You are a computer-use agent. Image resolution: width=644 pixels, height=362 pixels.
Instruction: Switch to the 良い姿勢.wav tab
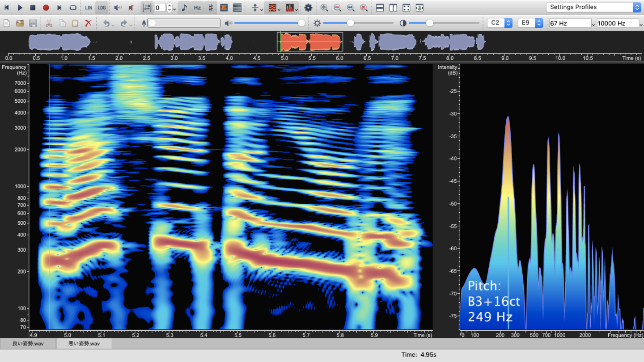pos(28,343)
